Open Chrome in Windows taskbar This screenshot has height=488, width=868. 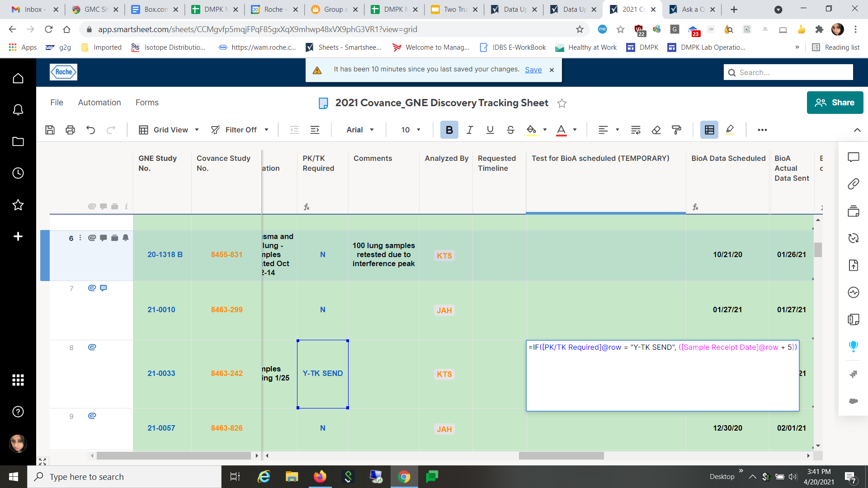[x=404, y=477]
